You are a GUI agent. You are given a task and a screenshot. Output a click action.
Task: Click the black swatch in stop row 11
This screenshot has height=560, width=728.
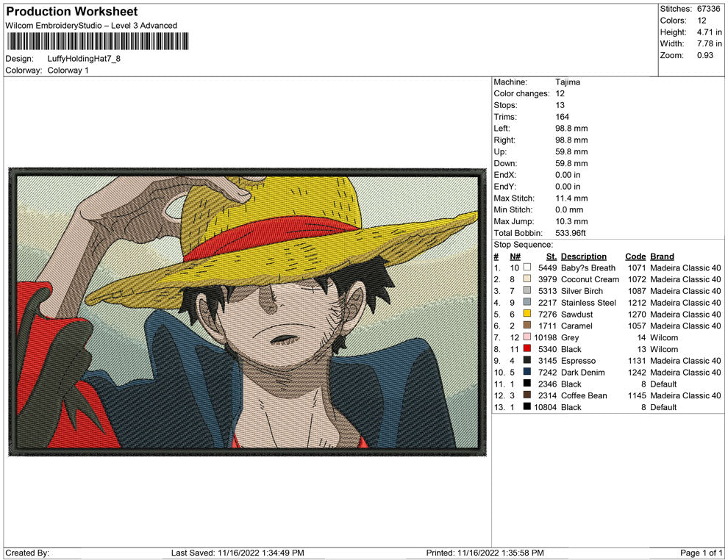[x=527, y=383]
